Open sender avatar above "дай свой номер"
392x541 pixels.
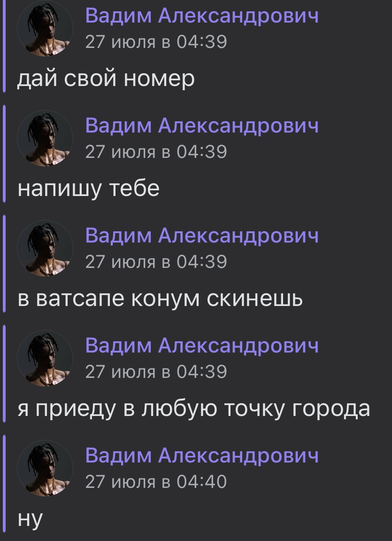tap(45, 29)
